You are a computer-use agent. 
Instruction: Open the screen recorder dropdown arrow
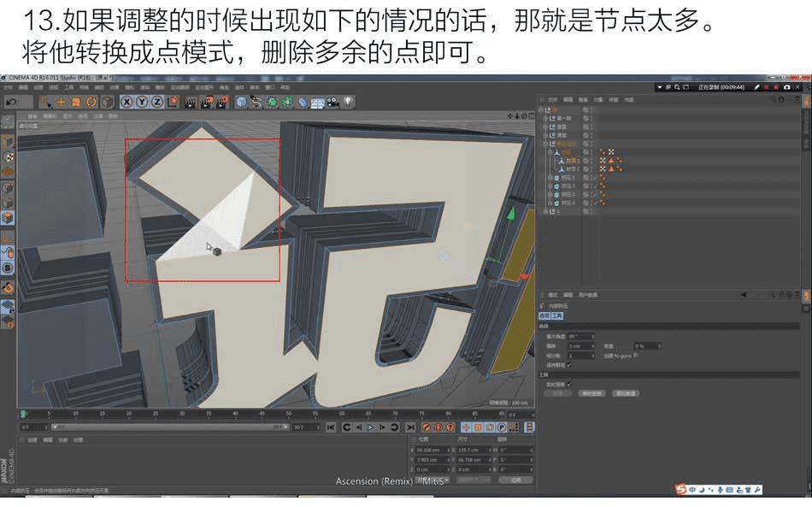tap(659, 87)
